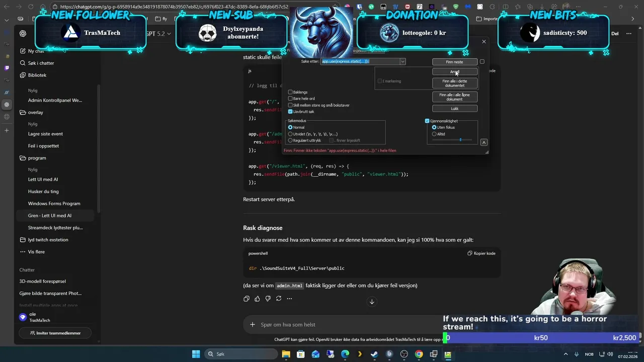Screen dimensions: 644x362
Task: Expand the Chatter section header
Action: coord(27,270)
